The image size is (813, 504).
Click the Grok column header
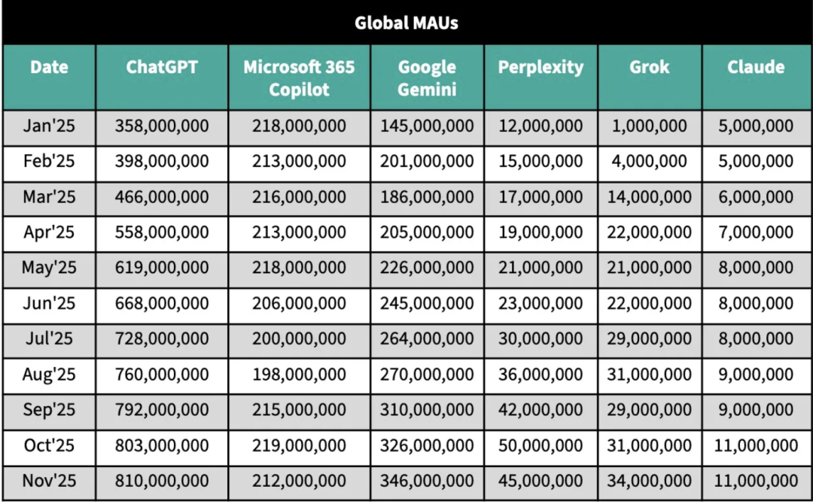pyautogui.click(x=650, y=67)
